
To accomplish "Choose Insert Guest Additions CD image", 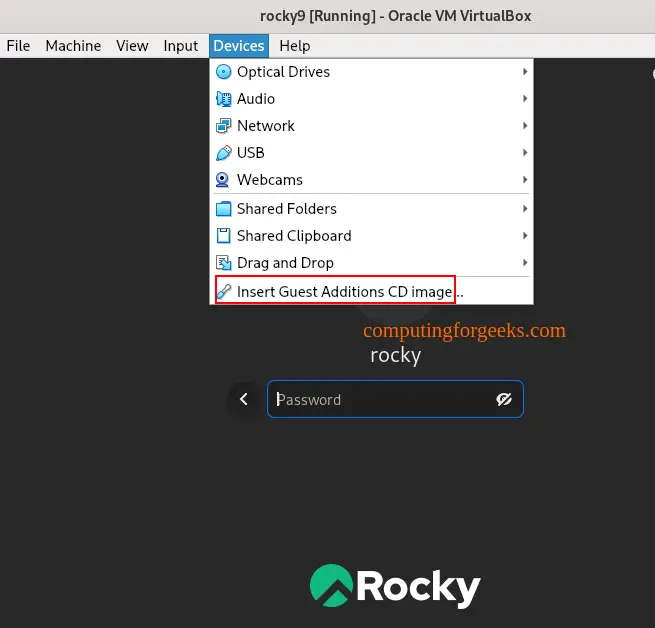I will [x=371, y=291].
